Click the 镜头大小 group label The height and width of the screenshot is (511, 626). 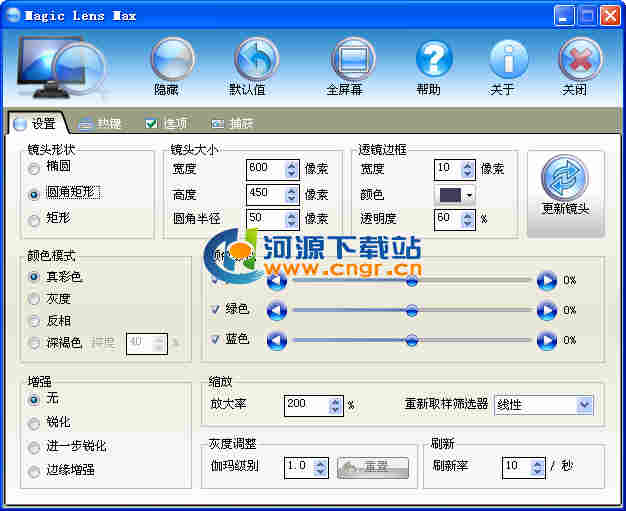pos(194,150)
